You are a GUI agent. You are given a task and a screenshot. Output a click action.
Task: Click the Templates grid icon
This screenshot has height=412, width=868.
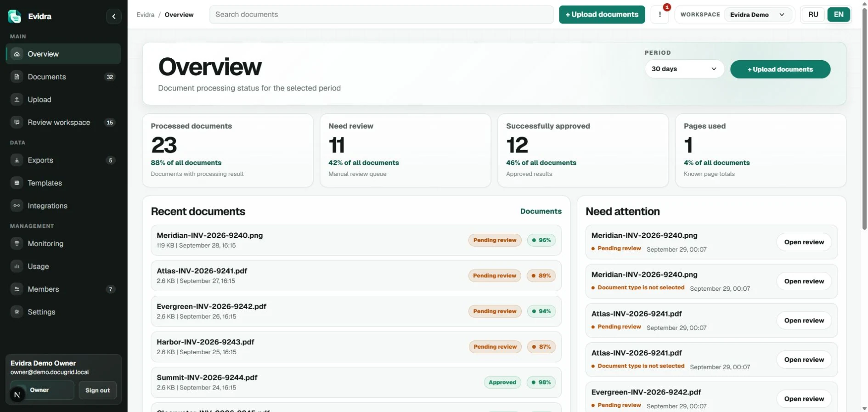point(17,183)
